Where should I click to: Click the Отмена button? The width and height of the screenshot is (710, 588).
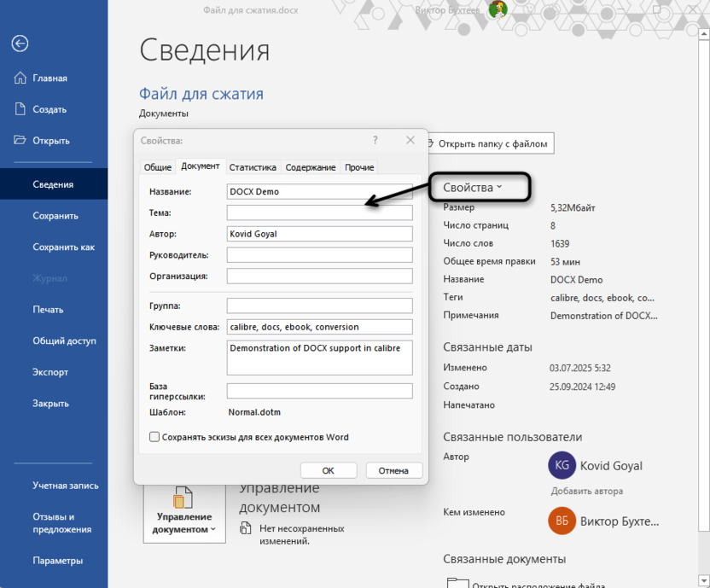tap(393, 471)
